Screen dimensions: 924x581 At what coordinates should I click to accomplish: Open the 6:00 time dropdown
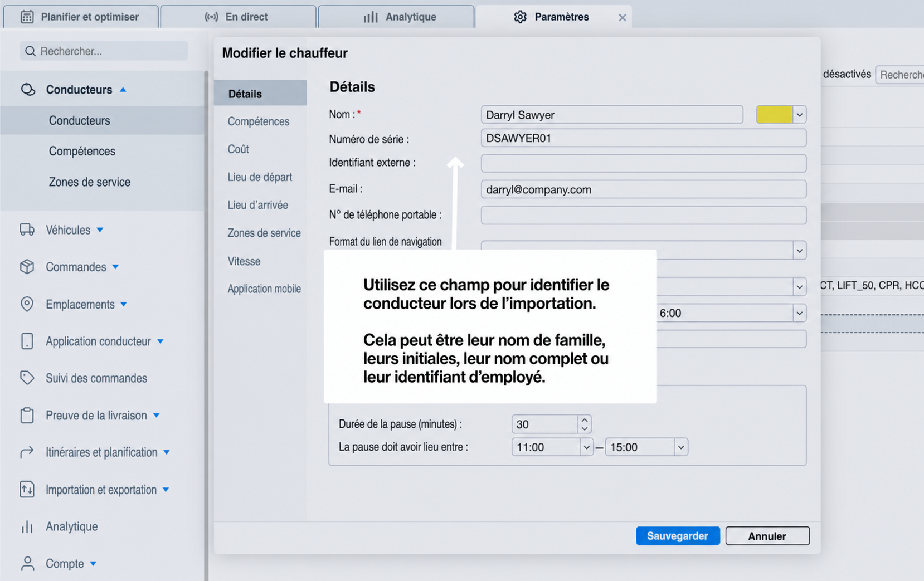coord(799,313)
